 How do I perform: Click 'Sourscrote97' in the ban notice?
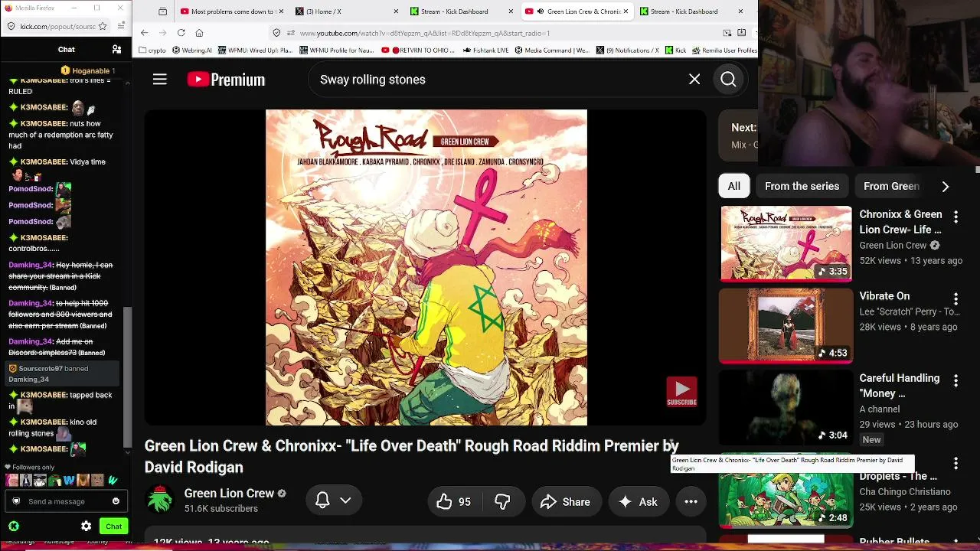point(41,369)
